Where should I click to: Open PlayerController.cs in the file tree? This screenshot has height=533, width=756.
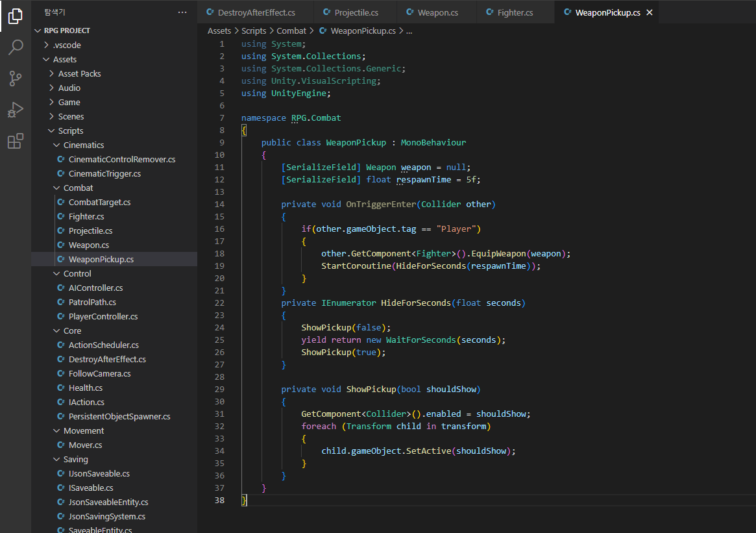tap(103, 316)
